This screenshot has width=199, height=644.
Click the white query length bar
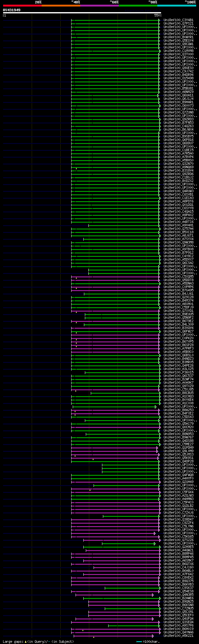[x=82, y=13]
